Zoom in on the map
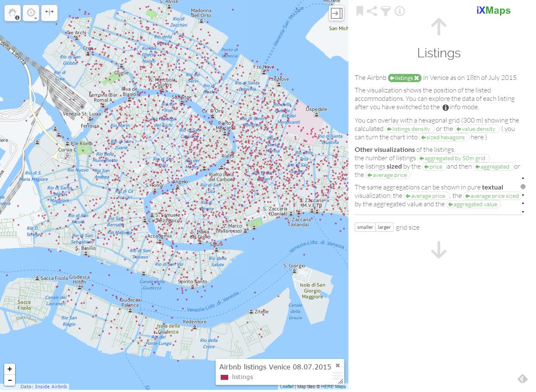536x392 pixels. (10, 369)
